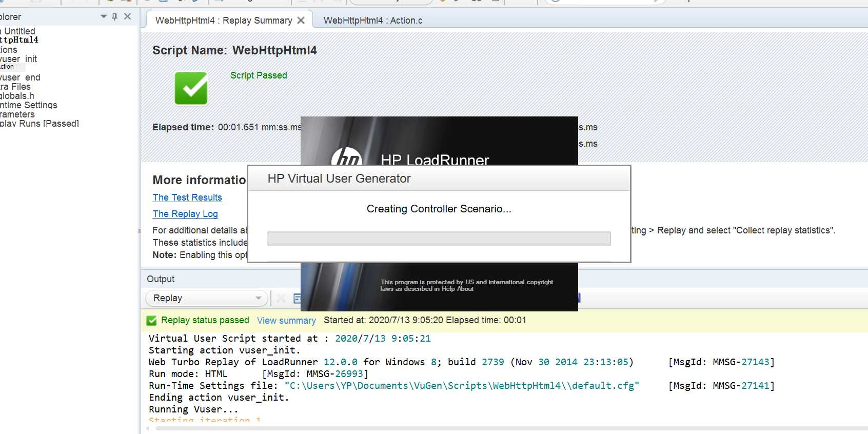Open Runtime Settings tree node
This screenshot has width=868, height=434.
[29, 105]
